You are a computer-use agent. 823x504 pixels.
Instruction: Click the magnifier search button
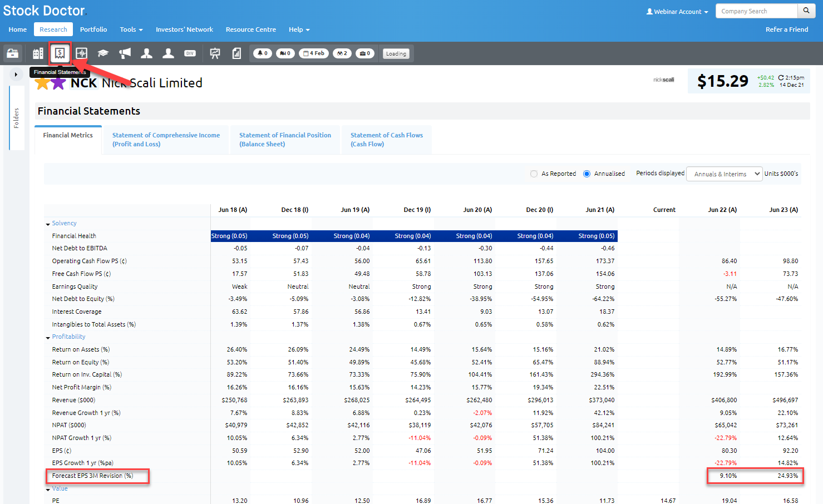(806, 11)
